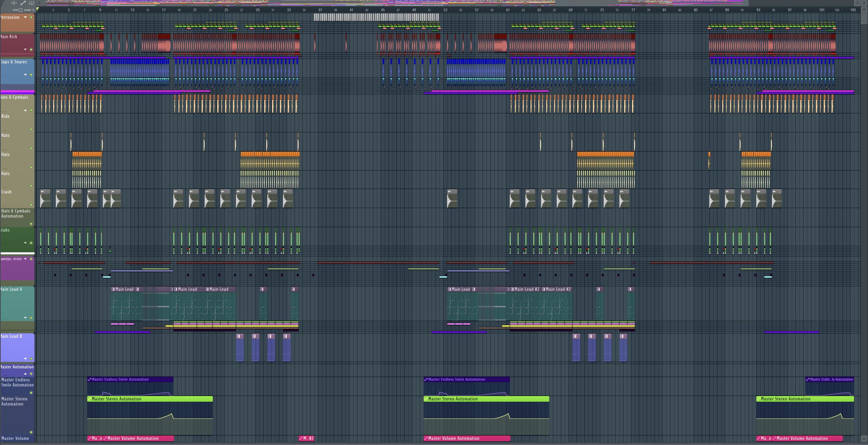This screenshot has height=445, width=868.
Task: Click the pattern clips piano filter icon
Action: (31, 3)
